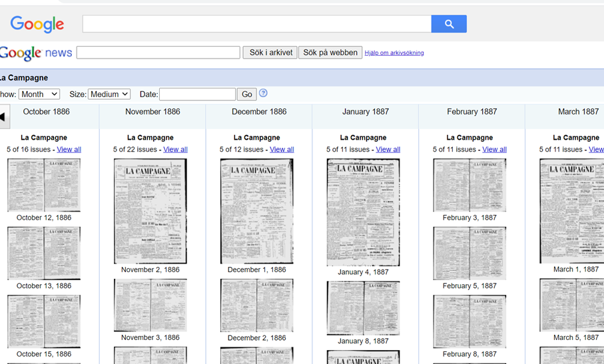This screenshot has width=604, height=364.
Task: Open the Google news logo
Action: pyautogui.click(x=36, y=53)
